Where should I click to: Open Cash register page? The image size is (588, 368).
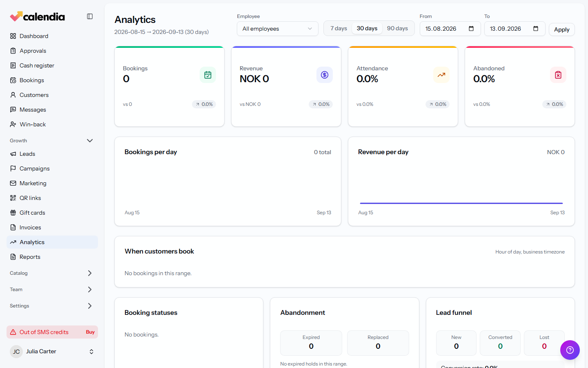(x=52, y=65)
